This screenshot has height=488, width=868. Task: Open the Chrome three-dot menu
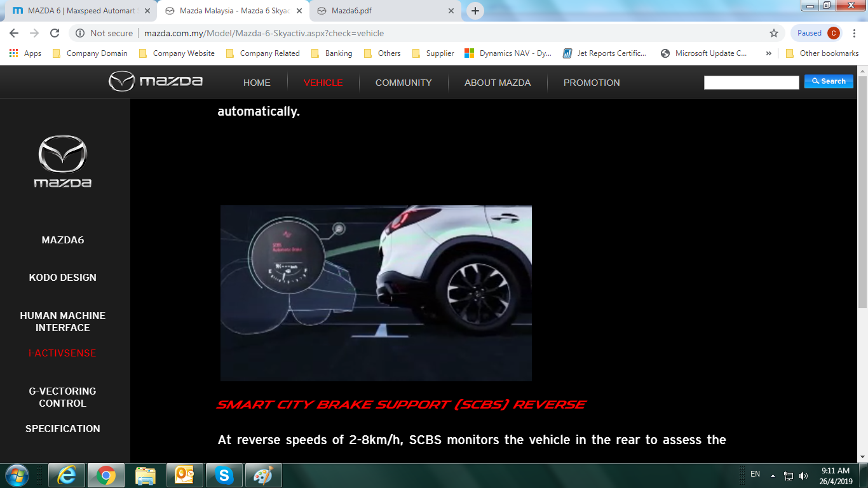click(x=854, y=33)
